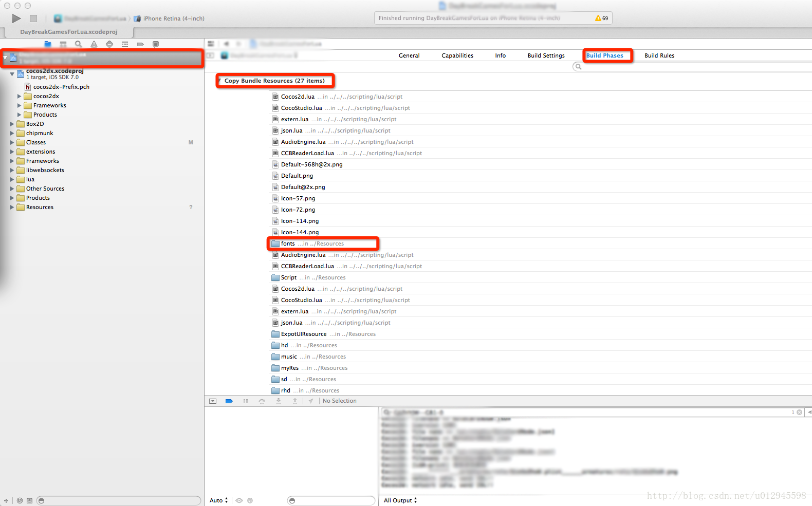Switch to the Info tab
Viewport: 812px width, 506px height.
click(501, 55)
